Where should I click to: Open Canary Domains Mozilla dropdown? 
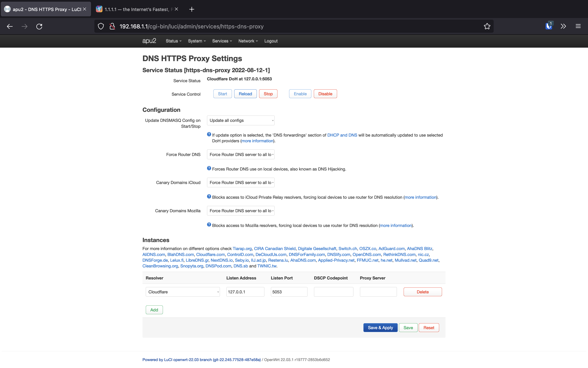click(x=241, y=211)
